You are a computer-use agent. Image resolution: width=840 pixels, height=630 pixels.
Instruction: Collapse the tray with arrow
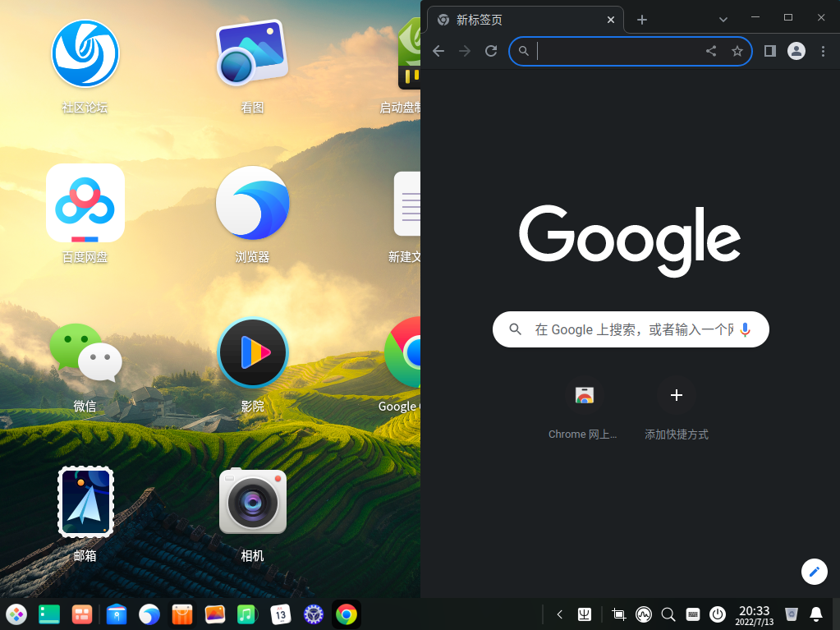coord(559,614)
